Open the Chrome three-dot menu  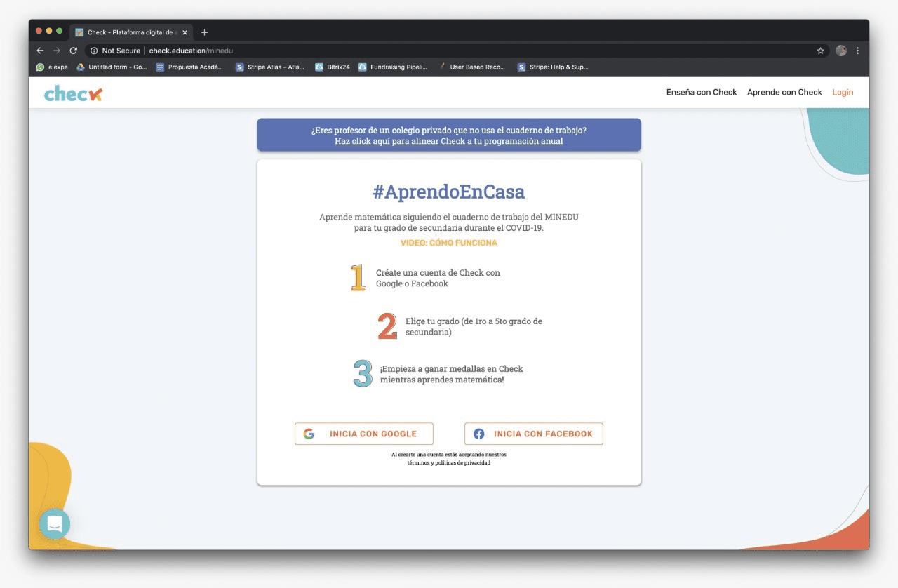click(x=857, y=51)
